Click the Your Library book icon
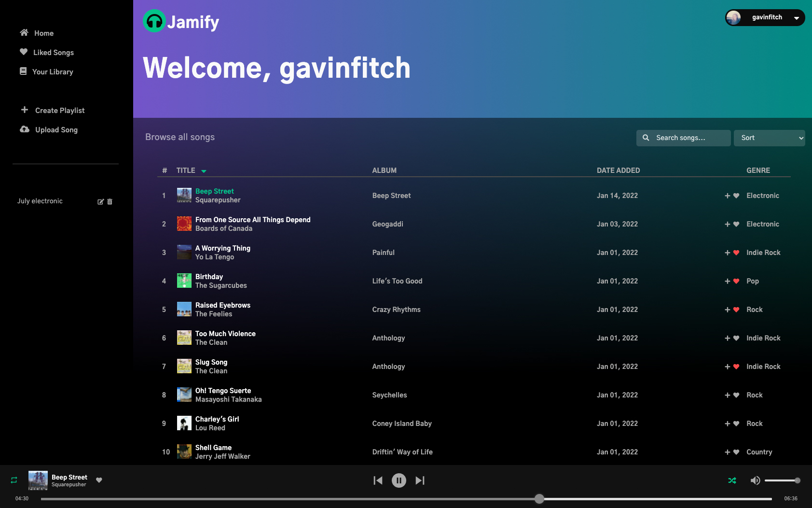This screenshot has width=812, height=508. (x=23, y=71)
